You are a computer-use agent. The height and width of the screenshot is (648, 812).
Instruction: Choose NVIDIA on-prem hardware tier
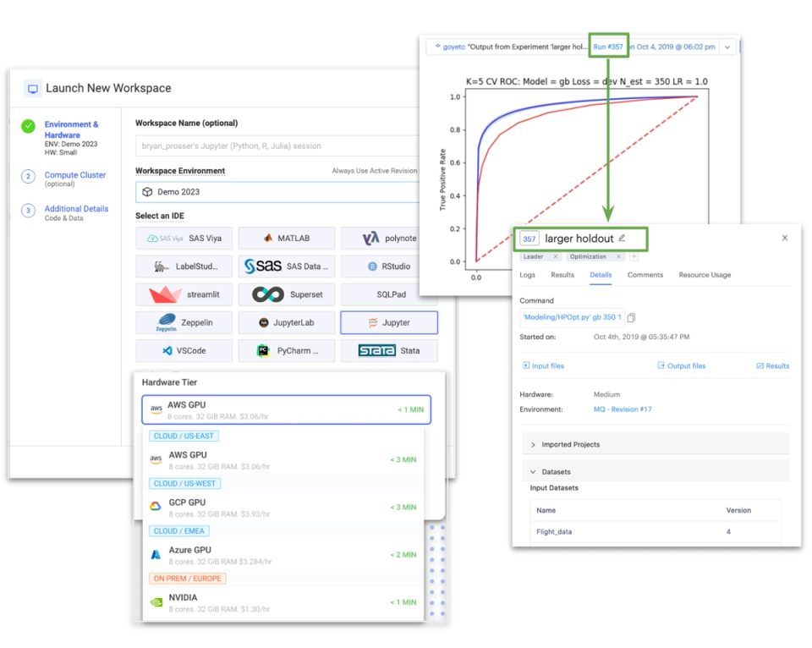tap(283, 602)
